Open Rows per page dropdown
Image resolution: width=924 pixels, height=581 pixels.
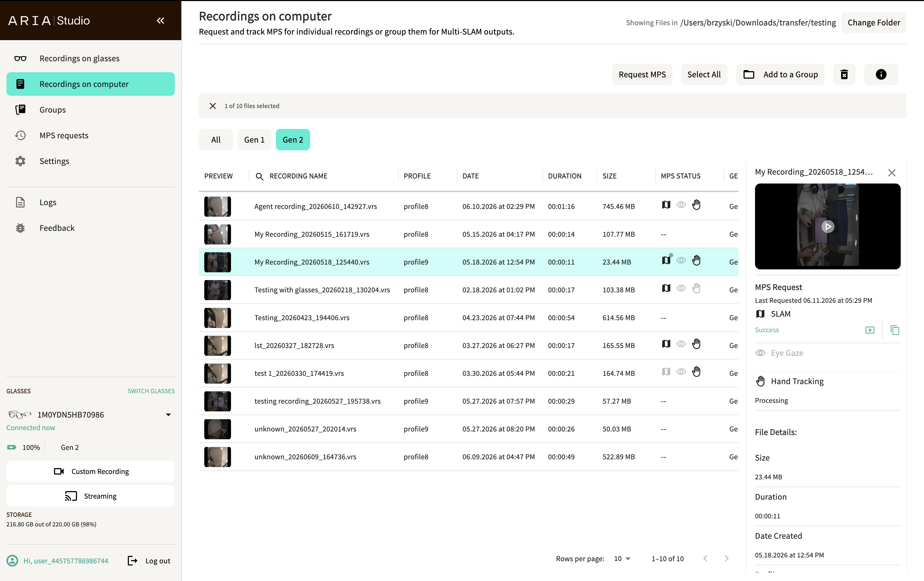(x=622, y=559)
